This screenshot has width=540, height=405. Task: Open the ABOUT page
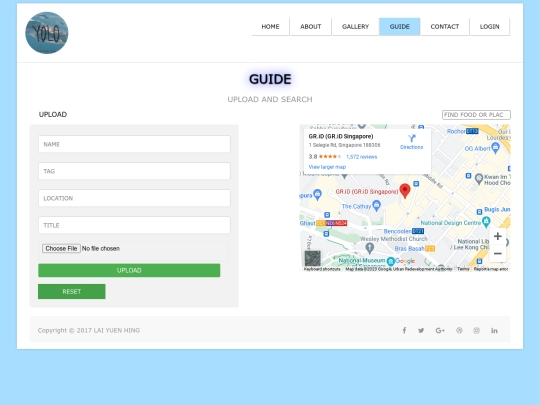[311, 27]
